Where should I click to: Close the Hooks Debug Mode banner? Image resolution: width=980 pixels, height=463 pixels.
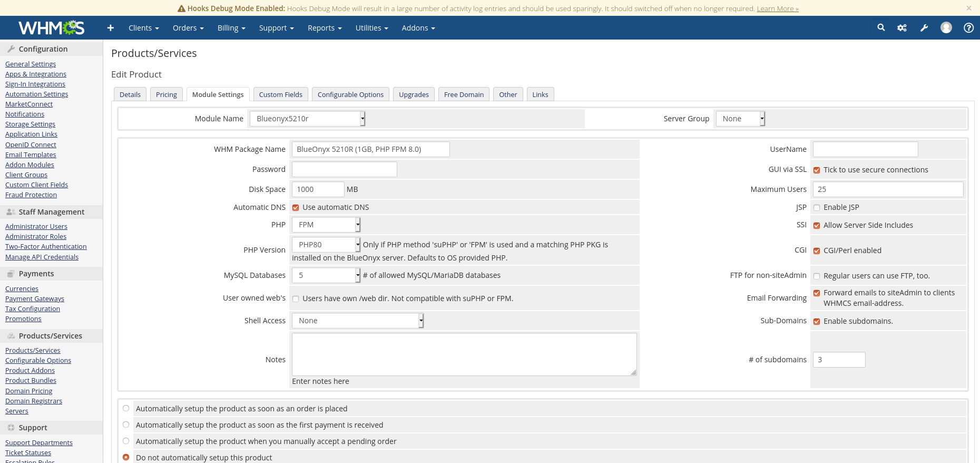(x=968, y=8)
